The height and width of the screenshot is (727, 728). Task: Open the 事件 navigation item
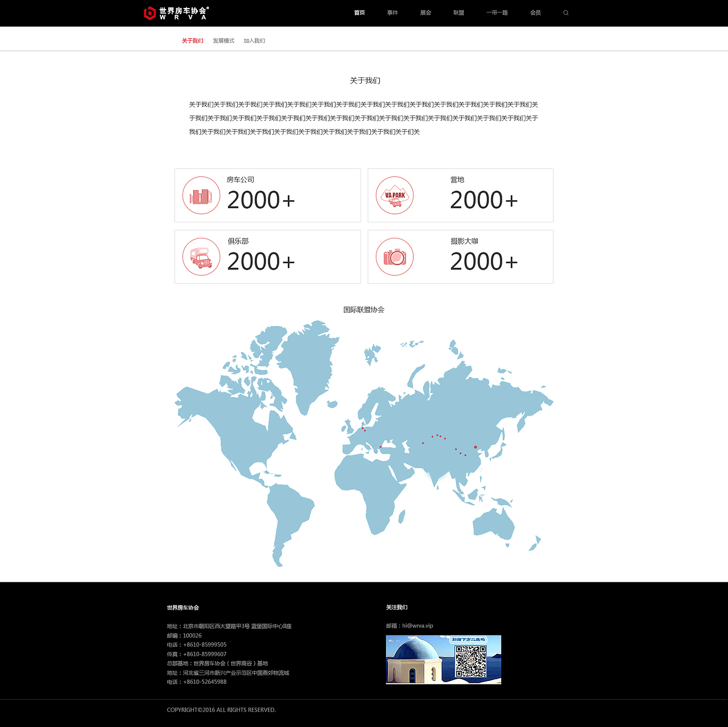392,13
